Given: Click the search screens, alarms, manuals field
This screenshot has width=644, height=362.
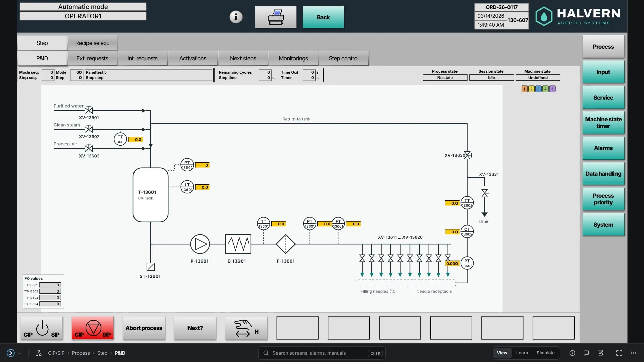Looking at the screenshot, I should [322, 353].
